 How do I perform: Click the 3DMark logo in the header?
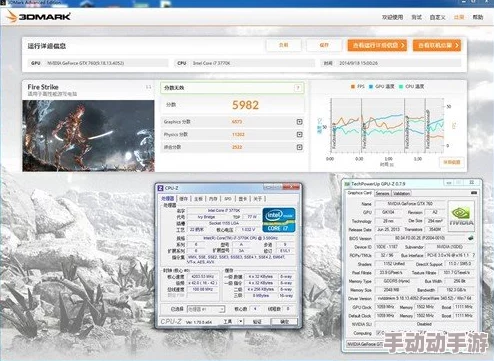tap(38, 16)
